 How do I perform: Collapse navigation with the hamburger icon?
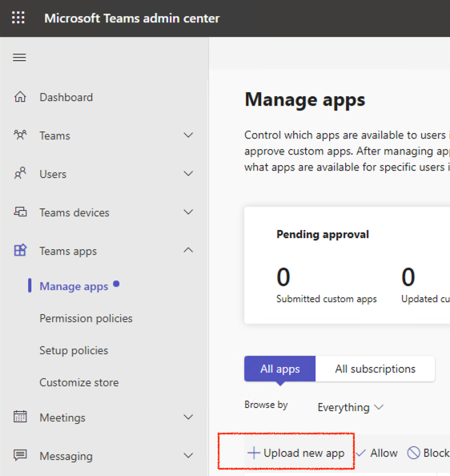[19, 57]
